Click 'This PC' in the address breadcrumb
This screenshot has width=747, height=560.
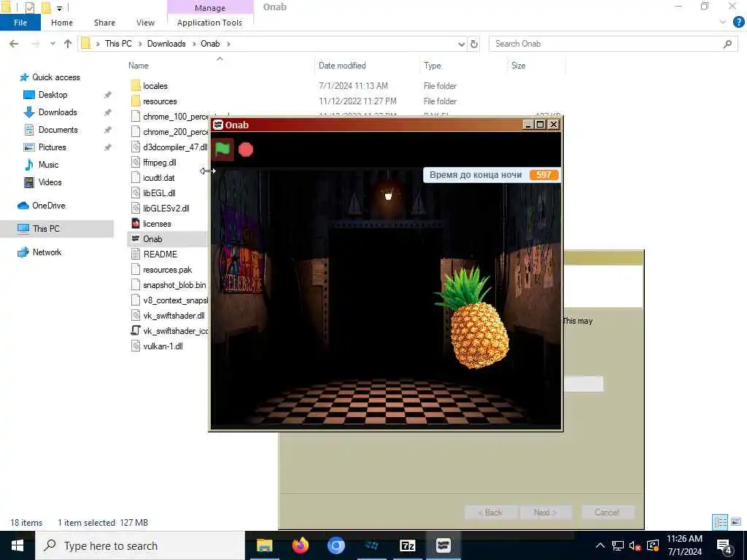[x=118, y=44]
